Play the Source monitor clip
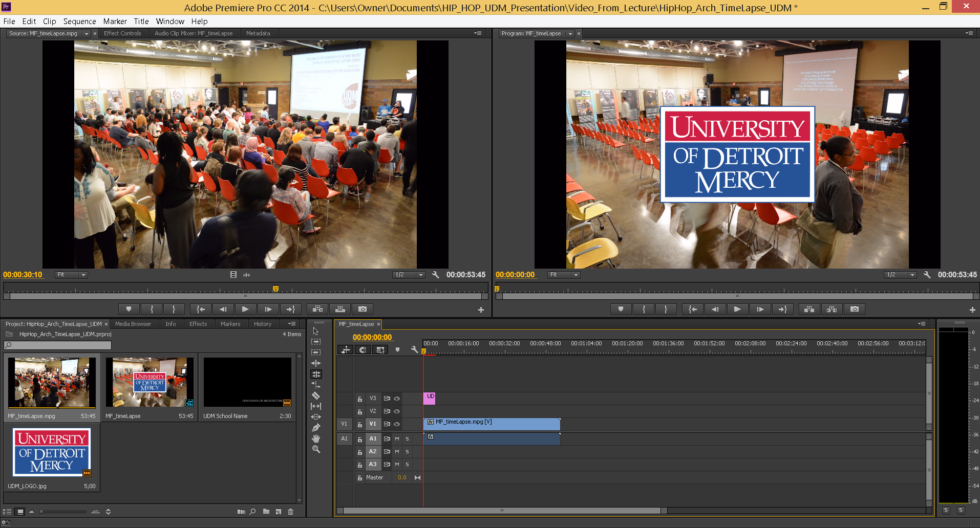 click(x=245, y=309)
